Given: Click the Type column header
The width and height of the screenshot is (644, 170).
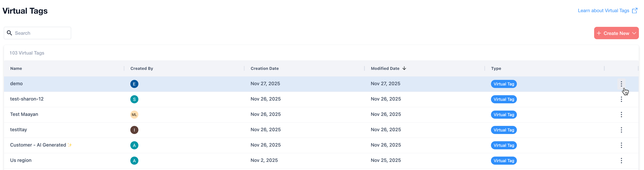Looking at the screenshot, I should point(496,68).
